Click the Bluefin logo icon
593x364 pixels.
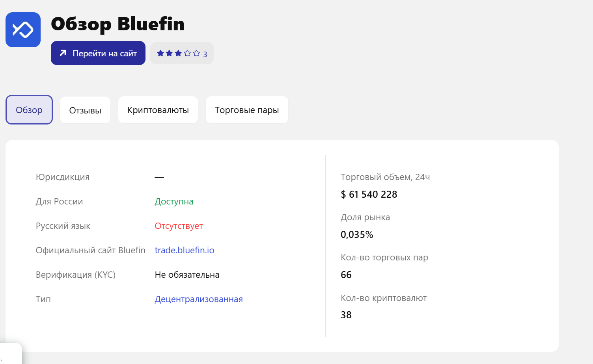pos(22,30)
